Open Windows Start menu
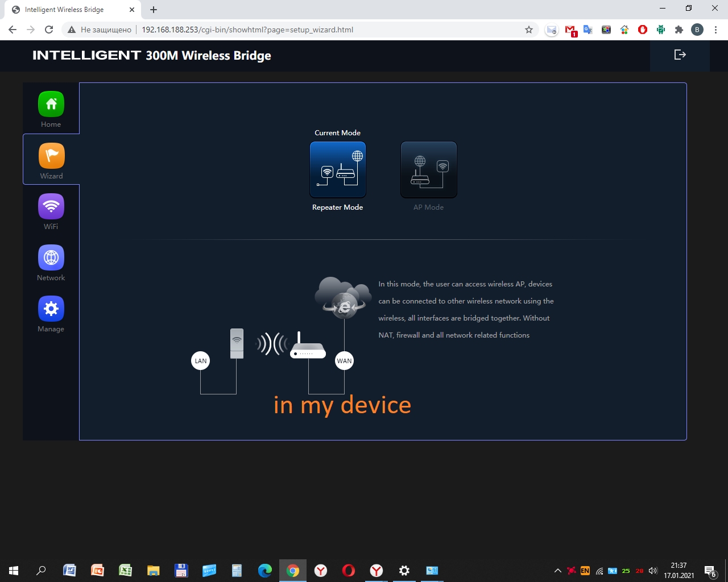The image size is (728, 582). pyautogui.click(x=14, y=571)
